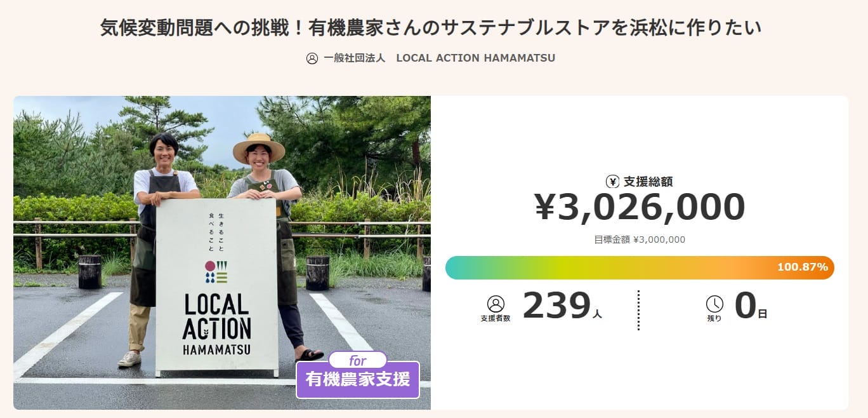Click the 有機農家支援 purple category badge
This screenshot has width=868, height=418.
(358, 380)
